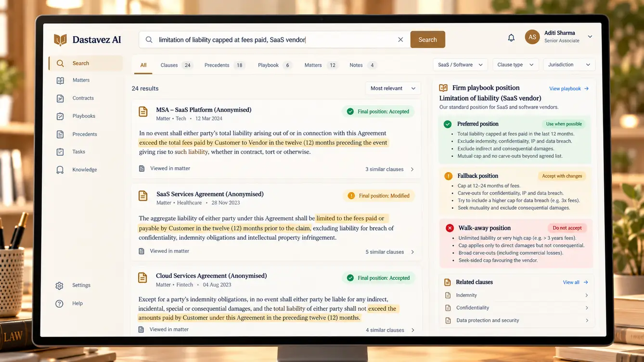Click the Use when possible badge

(564, 124)
